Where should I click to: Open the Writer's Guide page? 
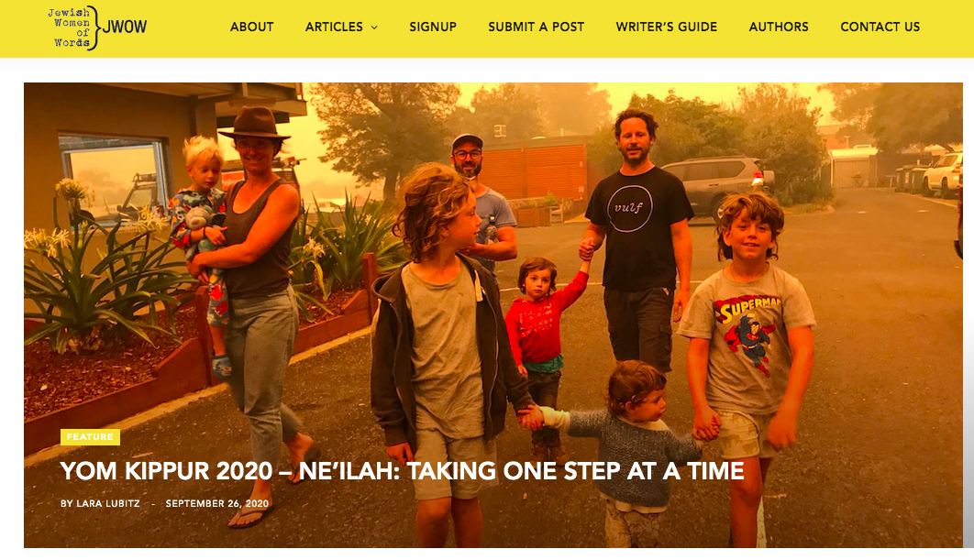pyautogui.click(x=667, y=27)
